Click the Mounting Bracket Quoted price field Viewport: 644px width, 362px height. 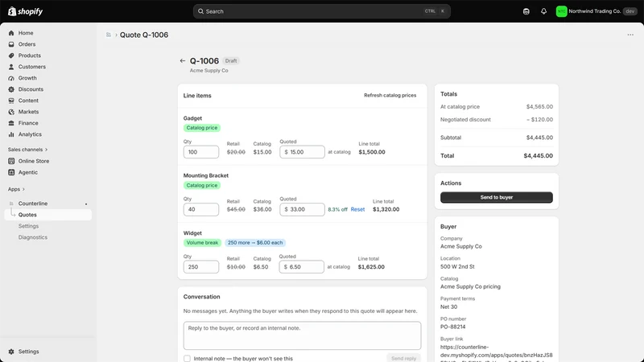click(302, 209)
